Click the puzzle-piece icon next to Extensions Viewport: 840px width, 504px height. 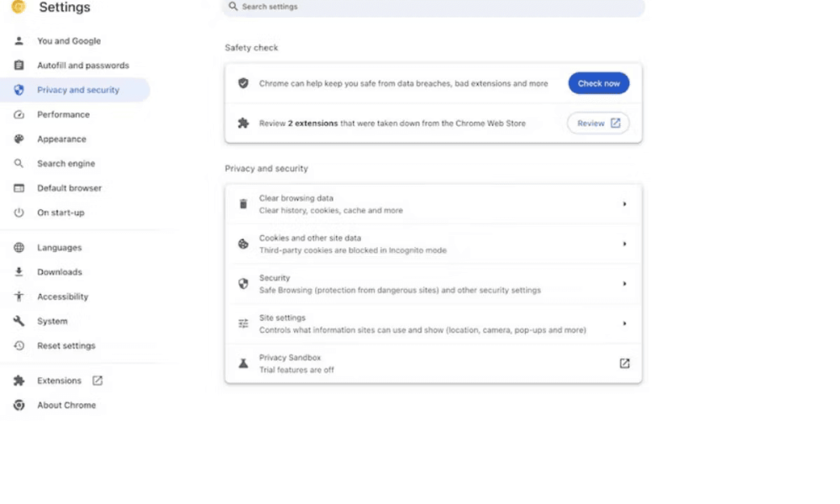[18, 381]
